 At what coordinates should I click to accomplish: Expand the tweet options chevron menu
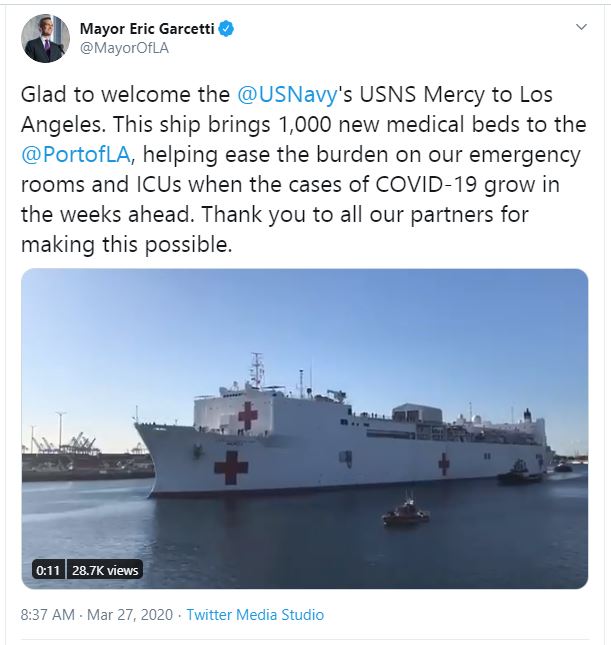click(x=581, y=27)
